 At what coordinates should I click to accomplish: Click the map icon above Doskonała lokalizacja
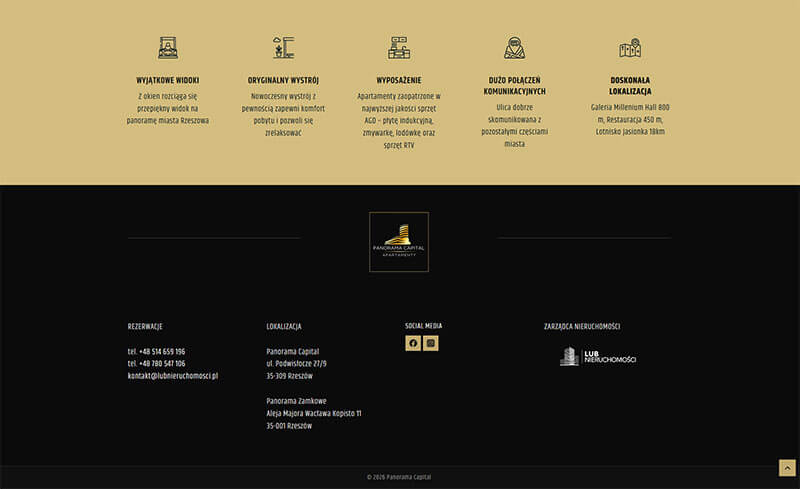point(629,47)
